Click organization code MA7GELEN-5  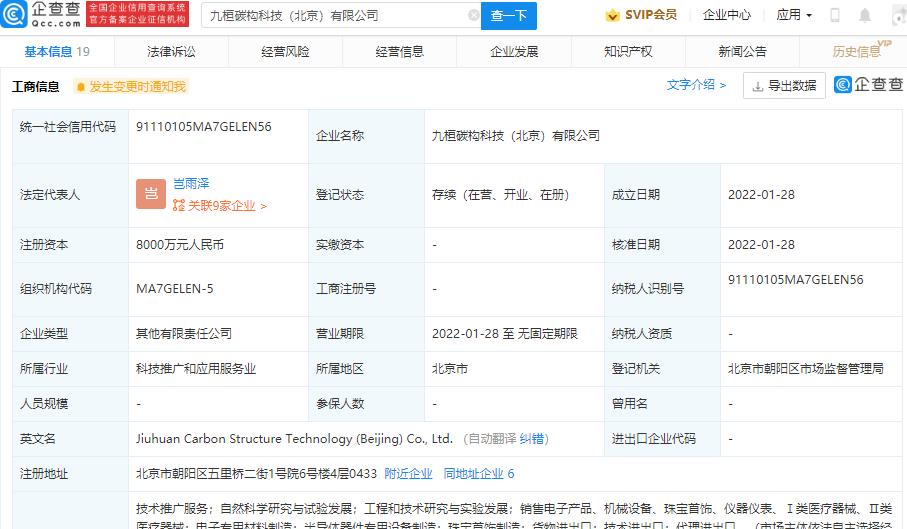(175, 288)
